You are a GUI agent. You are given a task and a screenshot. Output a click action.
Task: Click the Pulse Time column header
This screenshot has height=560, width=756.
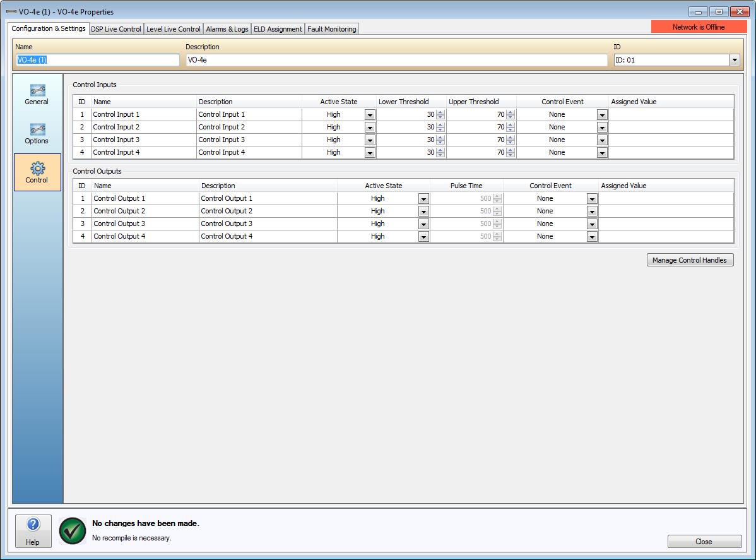pyautogui.click(x=466, y=186)
